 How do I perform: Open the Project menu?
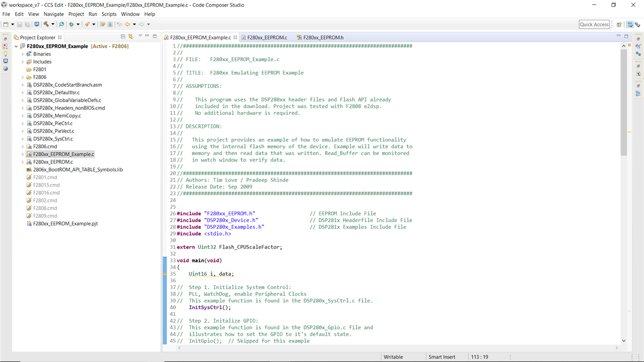[x=76, y=14]
